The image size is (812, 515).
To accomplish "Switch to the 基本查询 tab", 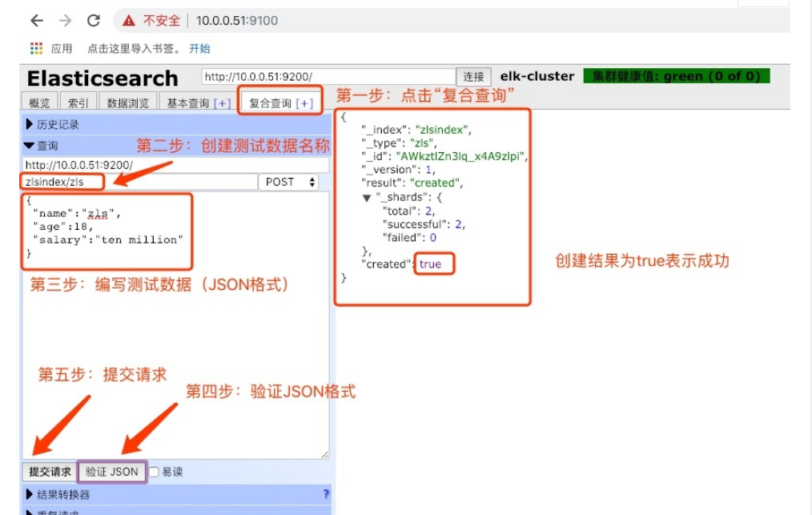I will pos(187,103).
